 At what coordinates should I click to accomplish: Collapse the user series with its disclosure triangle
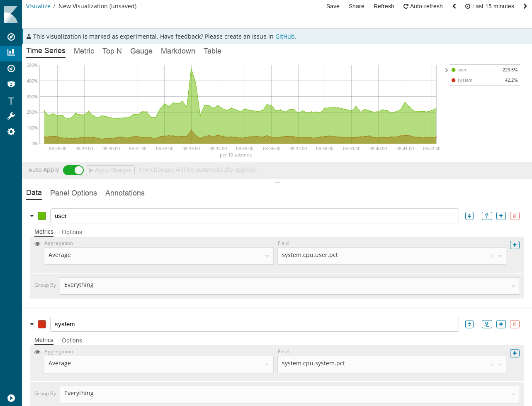coord(32,215)
